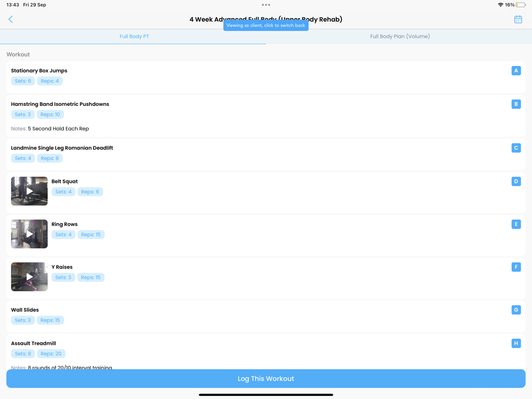Tap 'Reps: 8' chip on Landmine Deadlift
Image resolution: width=532 pixels, height=399 pixels.
pos(50,159)
